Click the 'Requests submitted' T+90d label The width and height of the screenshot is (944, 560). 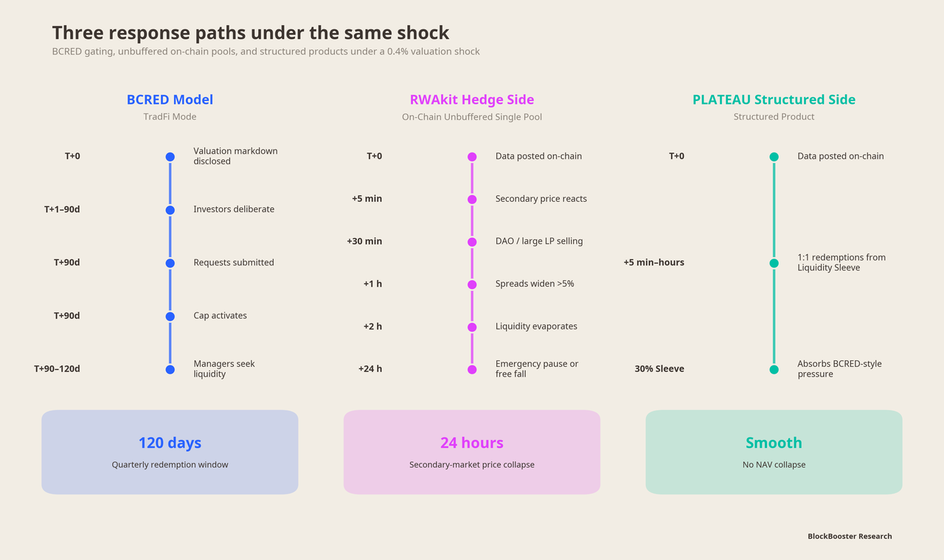(x=234, y=262)
